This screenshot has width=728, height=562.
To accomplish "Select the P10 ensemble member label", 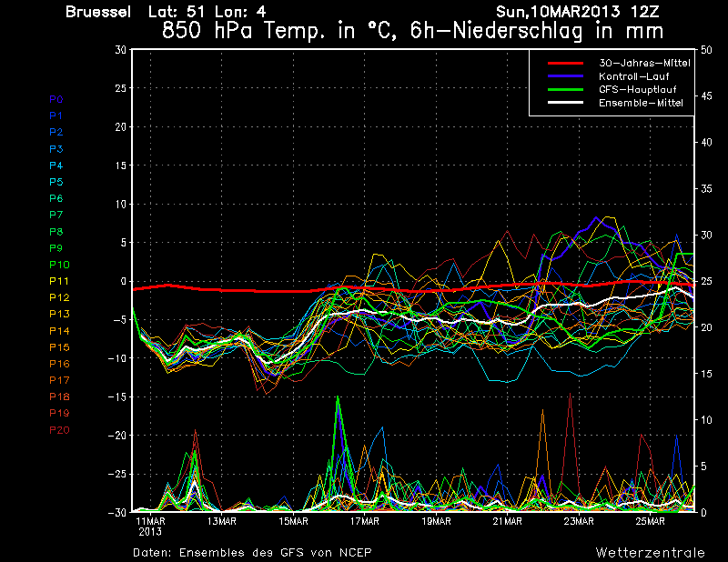I will 59,265.
